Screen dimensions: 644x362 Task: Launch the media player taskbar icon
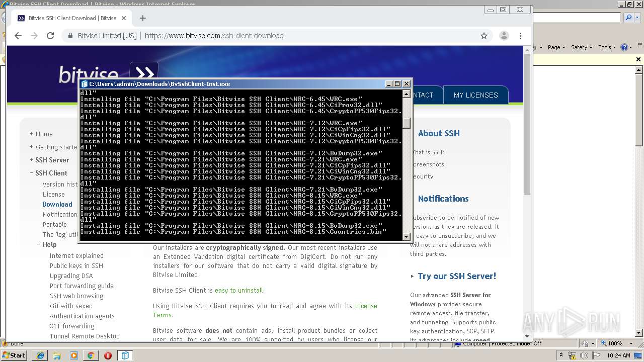point(74,355)
